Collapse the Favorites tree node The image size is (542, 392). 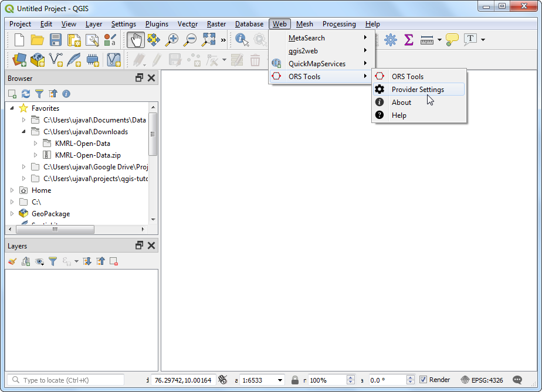point(12,108)
